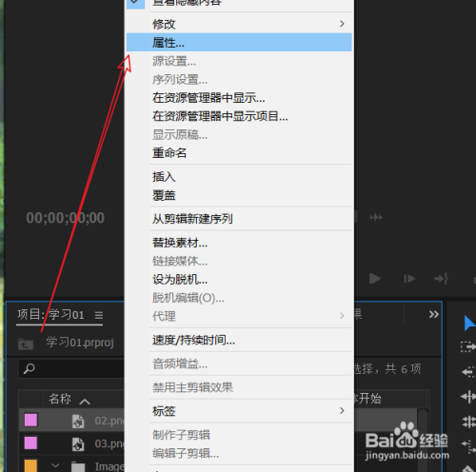Choose 替换素材... entry
Viewport: 476px width, 472px height.
(x=239, y=243)
